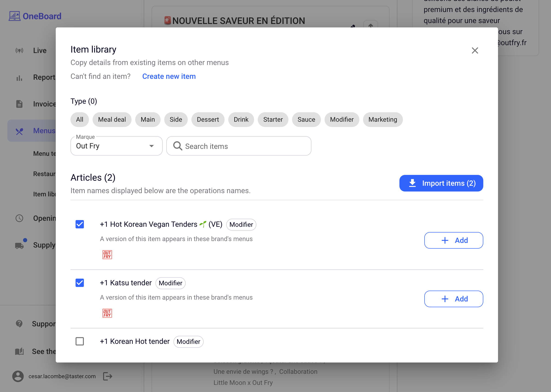Screen dimensions: 551x392
Task: Click Articles (2) heading
Action: pos(93,178)
